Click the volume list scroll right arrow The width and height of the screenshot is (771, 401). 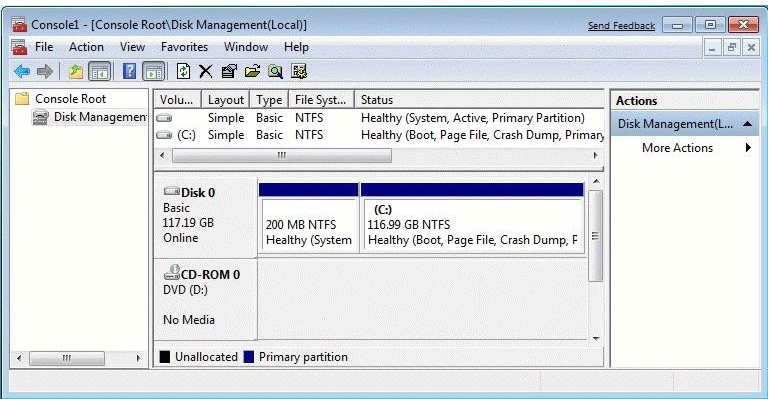coord(596,156)
